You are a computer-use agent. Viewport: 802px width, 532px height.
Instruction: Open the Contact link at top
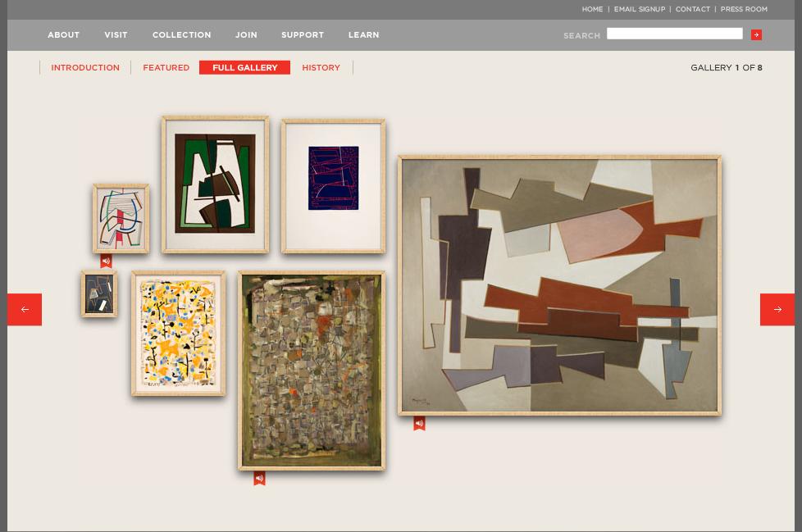coord(693,9)
